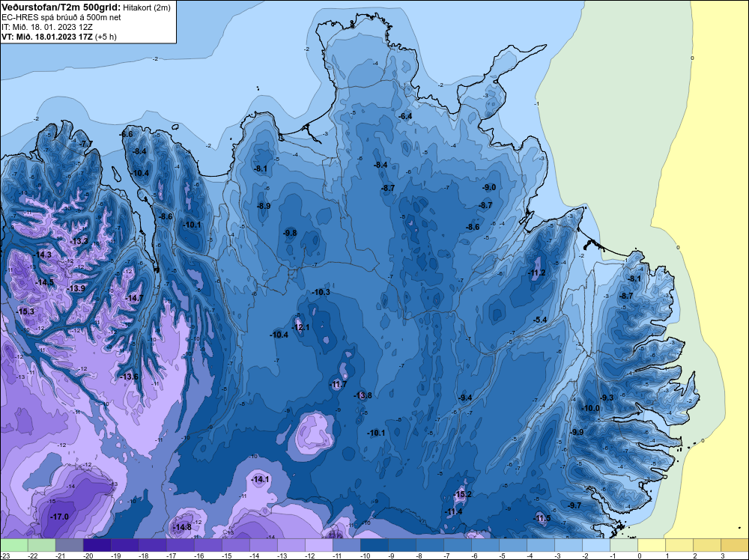The image size is (749, 560).
Task: Click the -12.1 temperature label
Action: click(x=301, y=327)
